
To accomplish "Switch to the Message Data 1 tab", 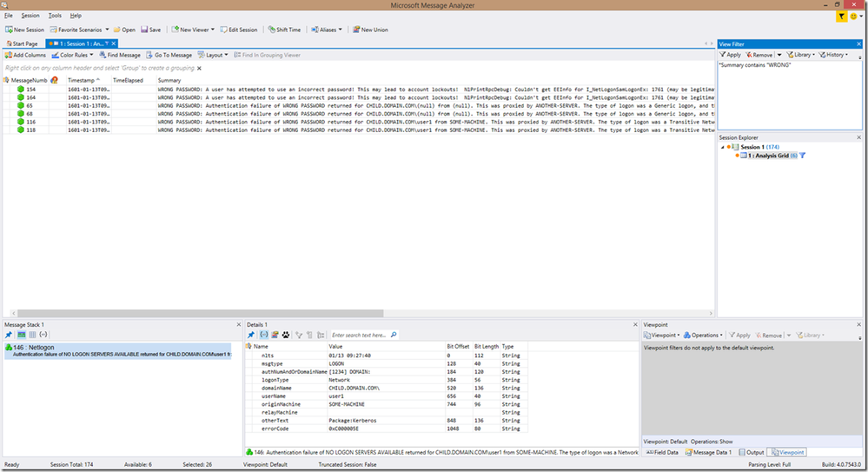I will (709, 452).
